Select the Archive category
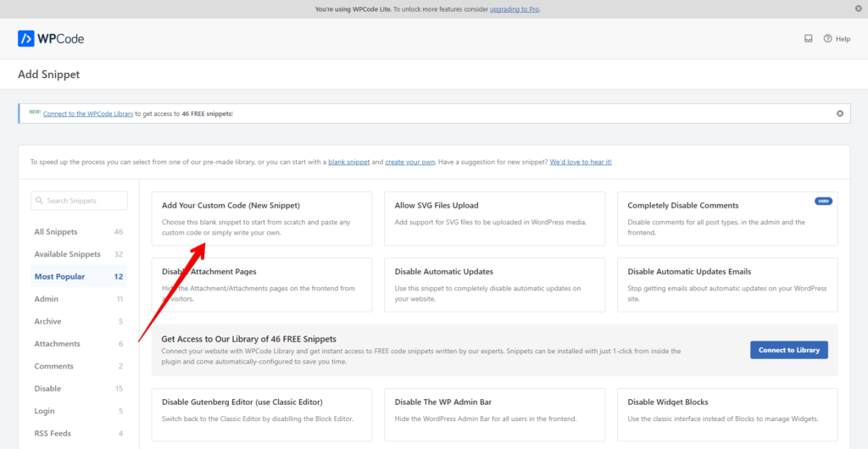 click(x=79, y=321)
